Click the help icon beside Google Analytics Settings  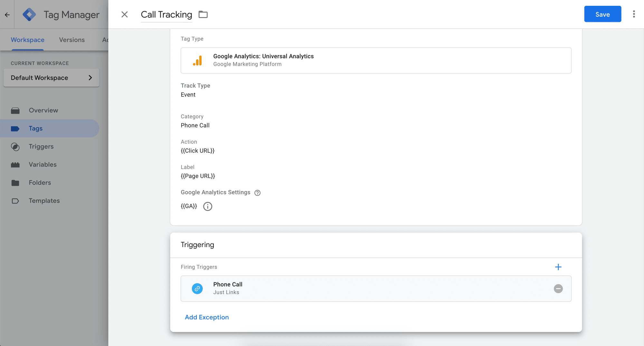(257, 193)
